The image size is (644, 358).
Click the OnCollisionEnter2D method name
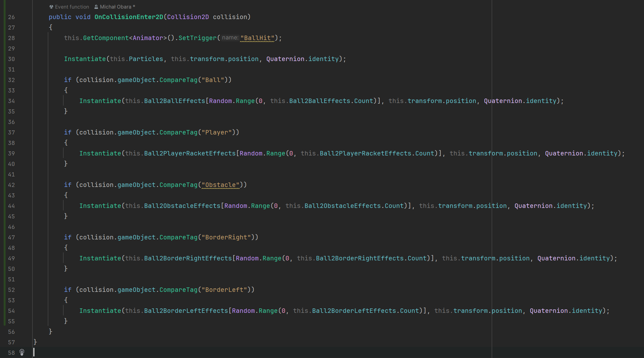click(x=129, y=17)
